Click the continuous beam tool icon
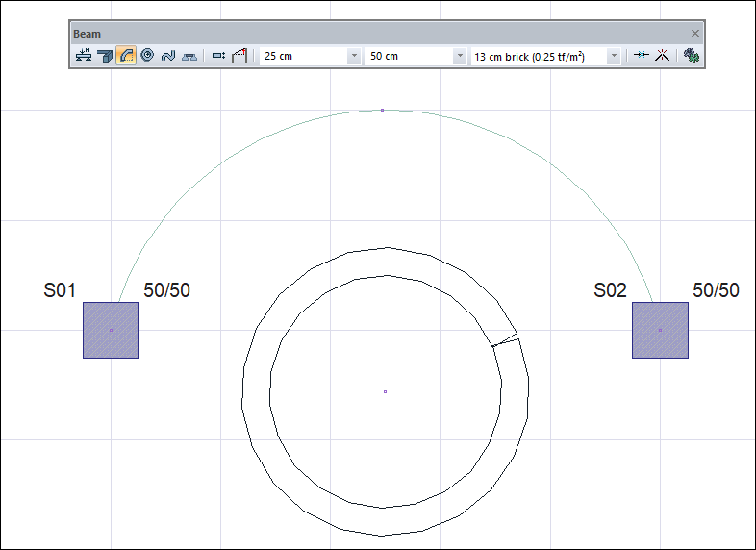 pos(105,56)
